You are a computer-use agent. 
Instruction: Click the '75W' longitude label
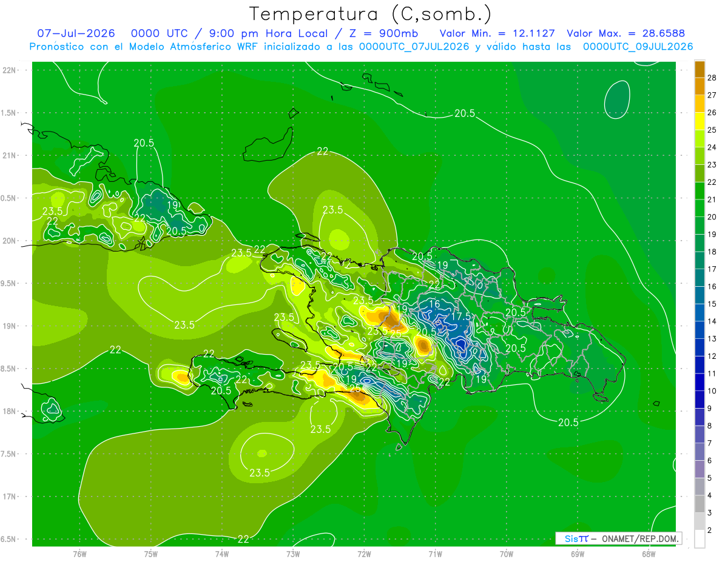pos(151,554)
